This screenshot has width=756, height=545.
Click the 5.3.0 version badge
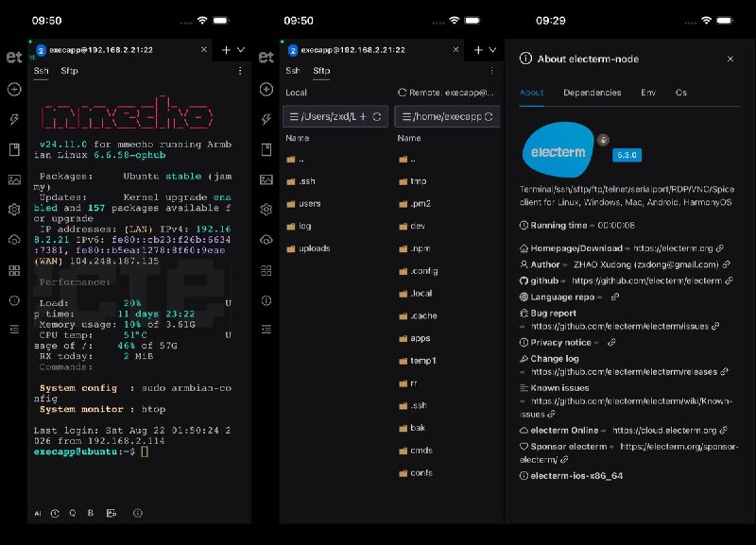627,155
